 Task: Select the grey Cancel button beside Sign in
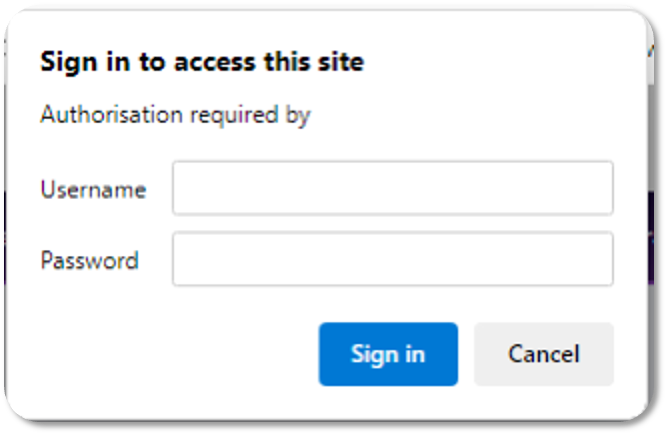(x=543, y=354)
